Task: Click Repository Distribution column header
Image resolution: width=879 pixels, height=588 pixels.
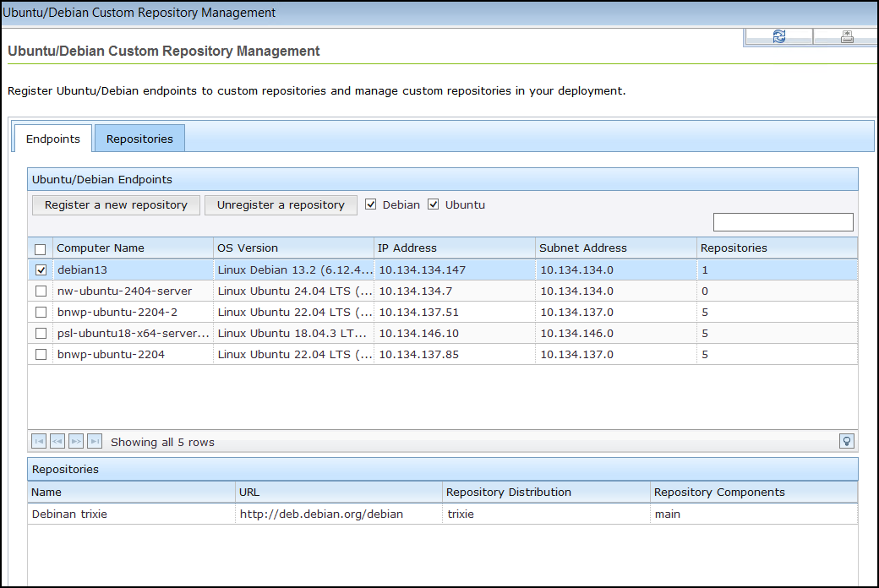Action: click(x=546, y=493)
